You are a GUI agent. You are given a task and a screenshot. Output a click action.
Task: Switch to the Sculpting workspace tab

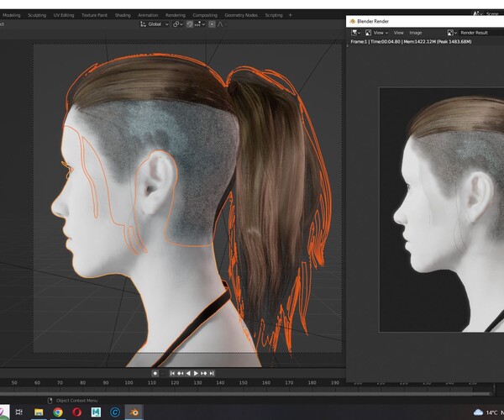pos(37,15)
